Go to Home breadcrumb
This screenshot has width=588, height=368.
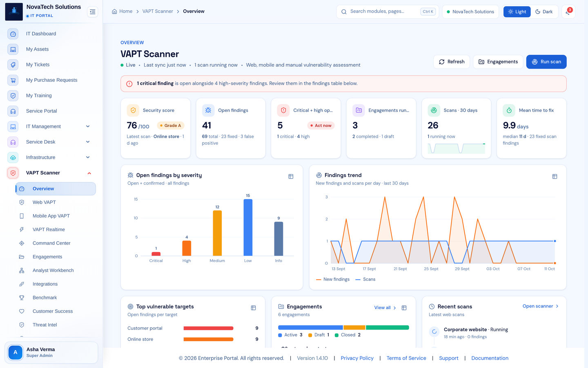[x=122, y=11]
